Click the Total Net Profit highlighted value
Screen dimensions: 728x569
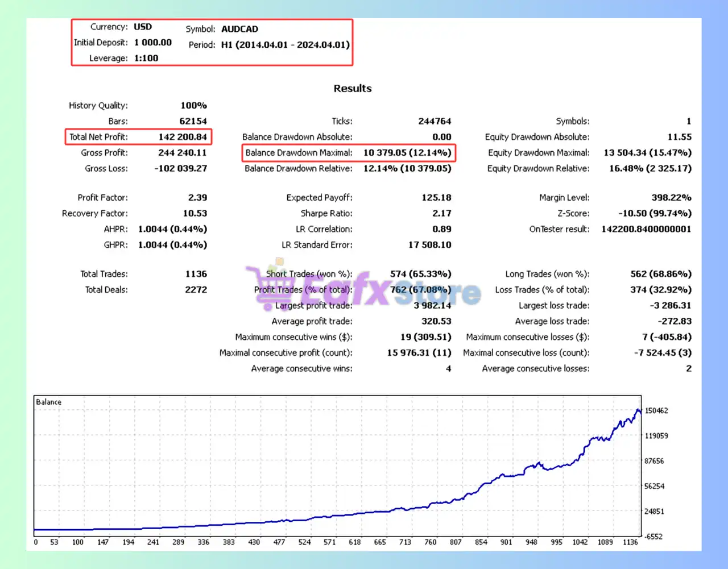(183, 136)
